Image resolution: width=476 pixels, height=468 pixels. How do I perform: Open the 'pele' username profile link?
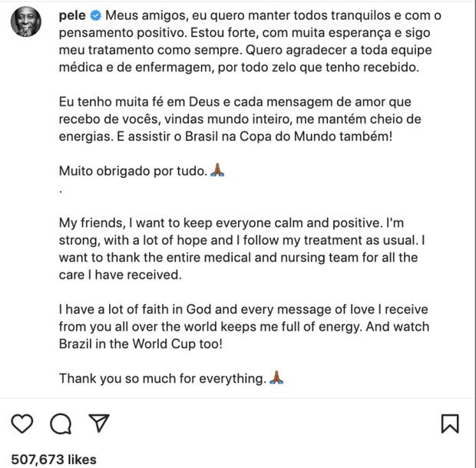pyautogui.click(x=72, y=15)
